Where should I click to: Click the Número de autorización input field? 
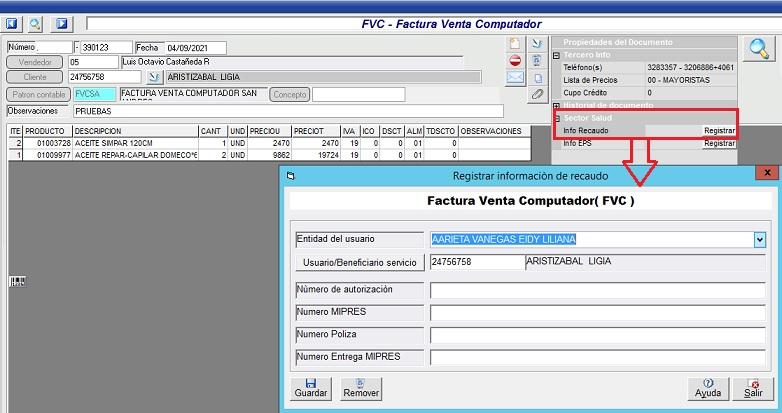pyautogui.click(x=598, y=290)
